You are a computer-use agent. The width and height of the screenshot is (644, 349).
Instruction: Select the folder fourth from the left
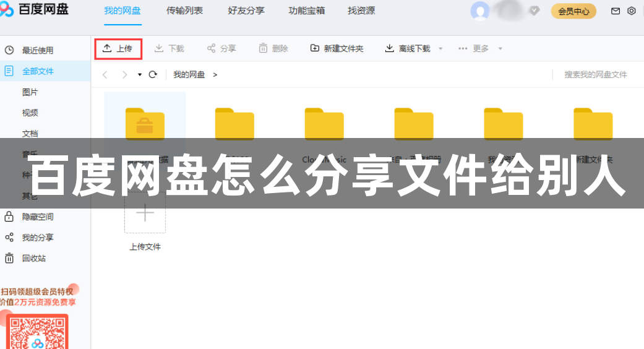414,124
